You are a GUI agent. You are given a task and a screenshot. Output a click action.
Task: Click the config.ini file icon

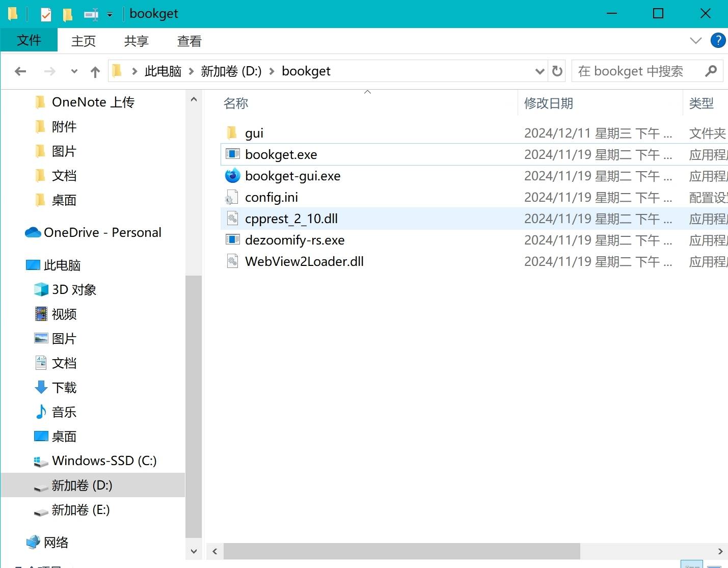click(232, 197)
